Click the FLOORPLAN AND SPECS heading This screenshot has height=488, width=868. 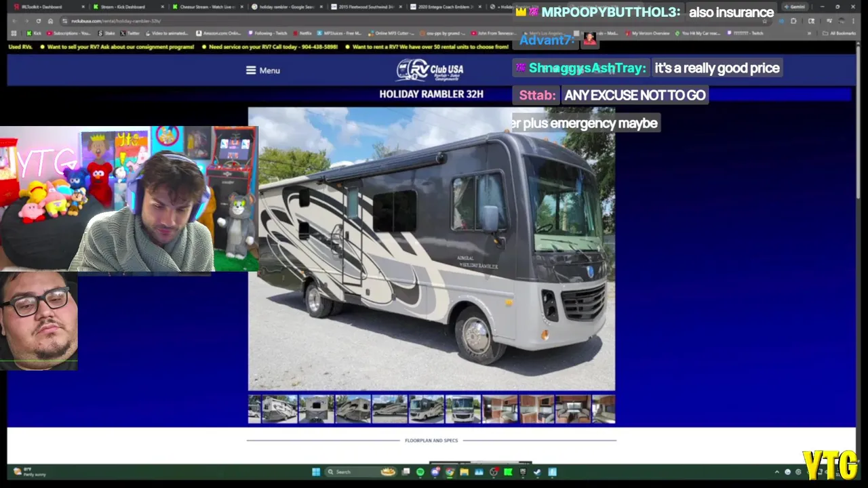pos(431,441)
